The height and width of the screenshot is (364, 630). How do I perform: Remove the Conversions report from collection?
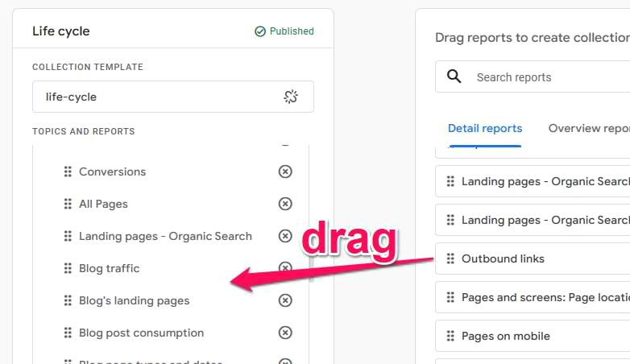click(x=285, y=172)
